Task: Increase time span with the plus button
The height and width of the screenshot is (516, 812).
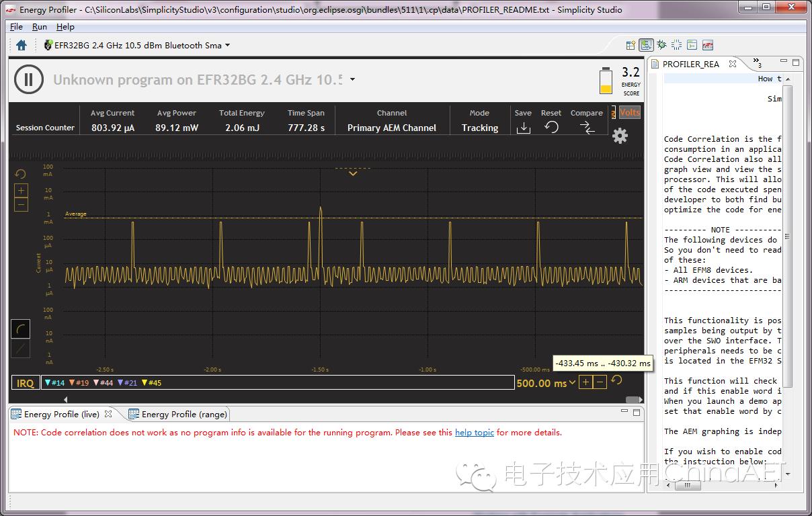Action: coord(585,382)
